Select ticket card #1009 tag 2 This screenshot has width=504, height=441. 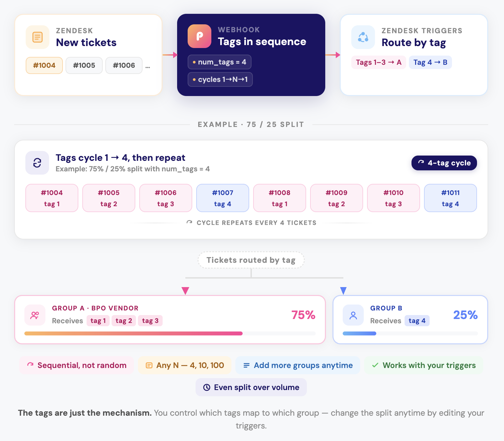tap(337, 198)
